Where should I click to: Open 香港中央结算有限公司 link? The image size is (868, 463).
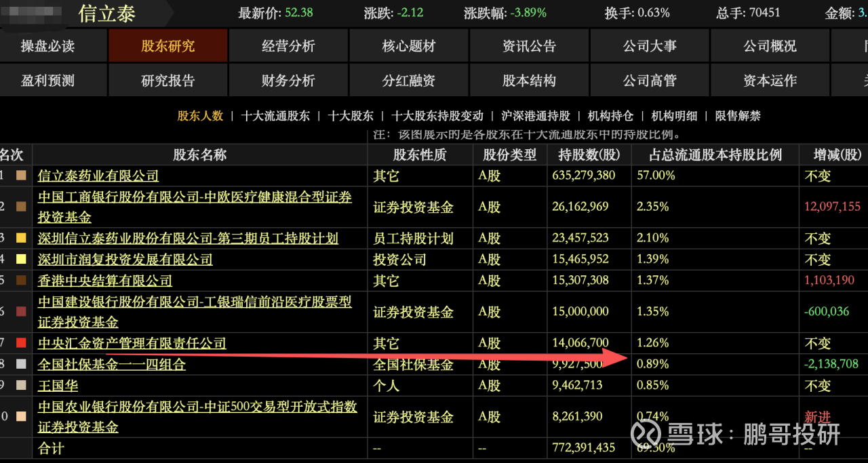coord(105,280)
